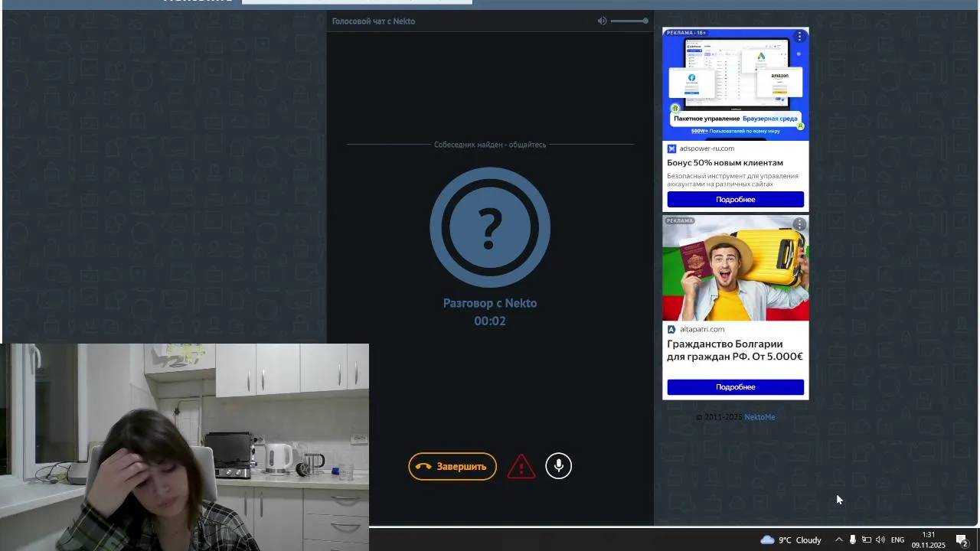Click the Завершить end call button
Viewport: 980px width, 551px height.
tap(452, 466)
